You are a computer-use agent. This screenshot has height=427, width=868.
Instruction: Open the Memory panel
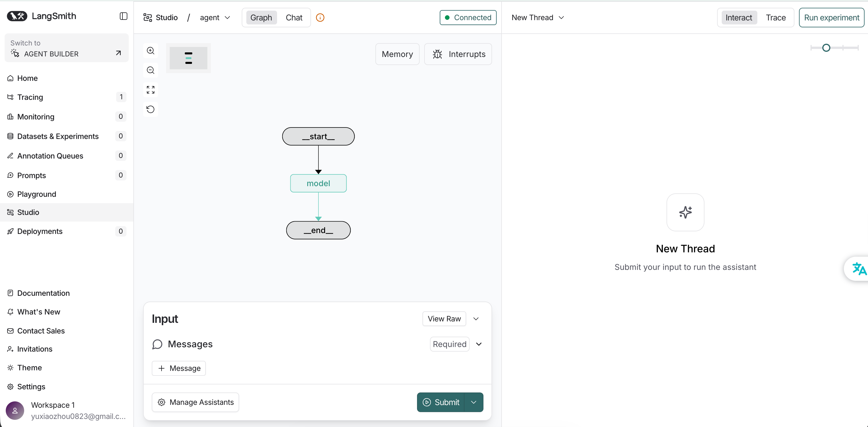[397, 54]
